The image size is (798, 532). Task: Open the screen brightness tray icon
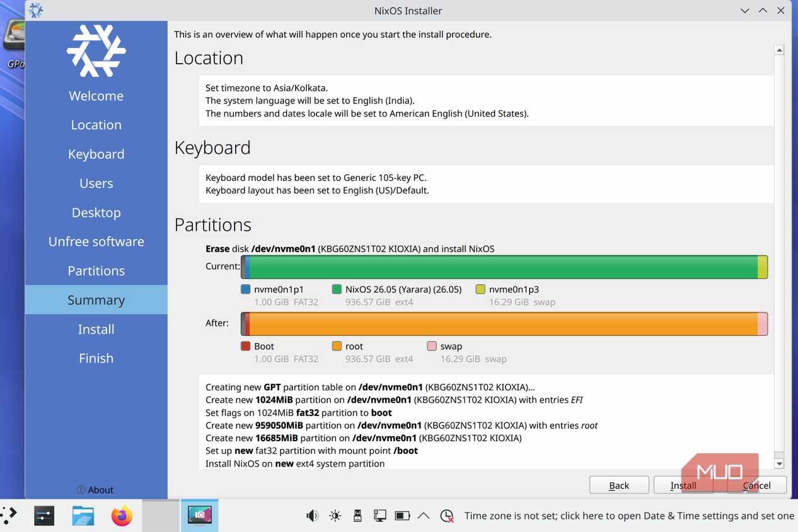(335, 516)
